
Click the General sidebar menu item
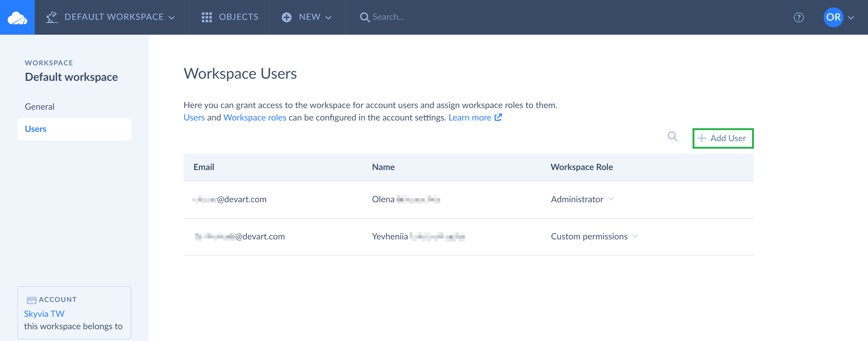(x=39, y=106)
